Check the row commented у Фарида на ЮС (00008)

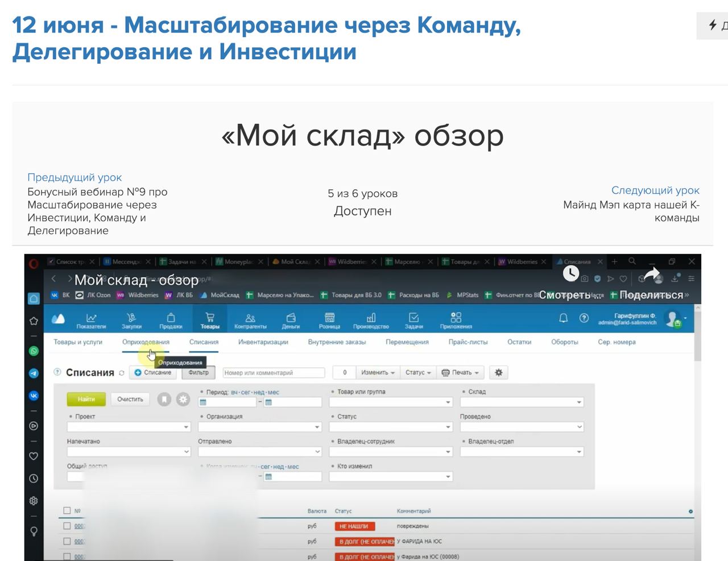67,556
